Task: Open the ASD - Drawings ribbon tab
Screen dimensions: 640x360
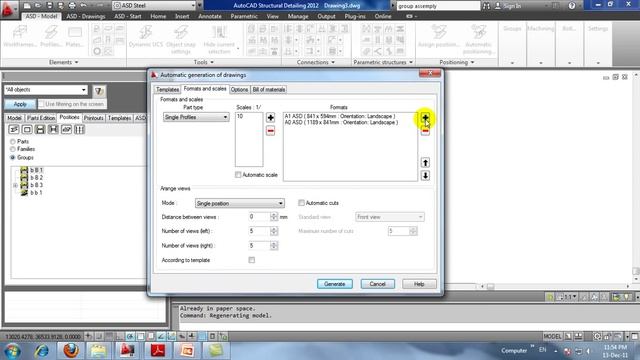Action: 86,16
